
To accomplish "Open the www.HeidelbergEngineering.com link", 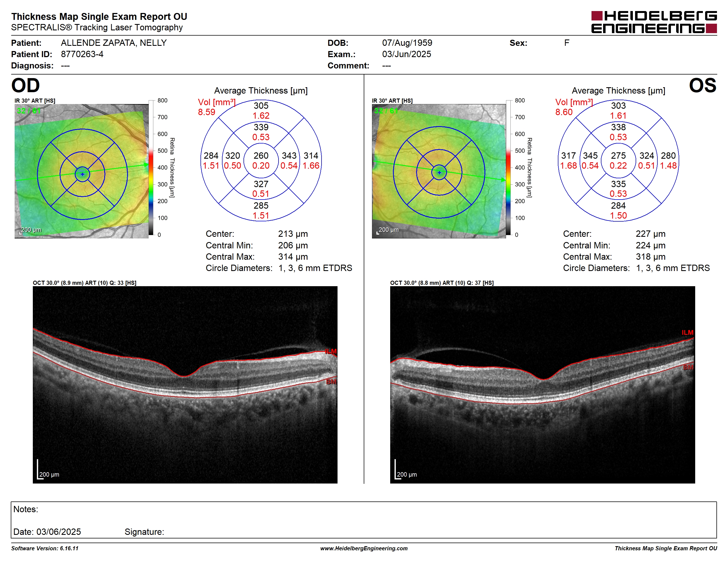I will [364, 548].
